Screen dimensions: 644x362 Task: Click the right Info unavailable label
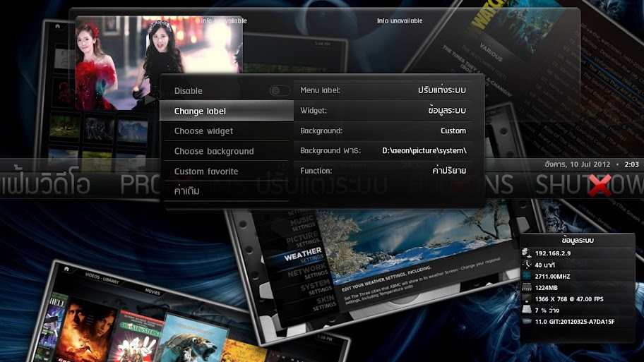(400, 20)
